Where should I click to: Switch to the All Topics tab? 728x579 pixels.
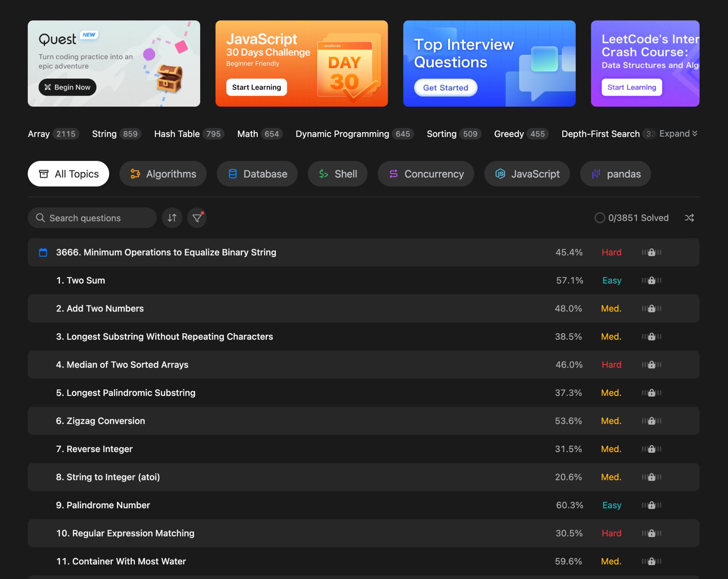click(69, 174)
